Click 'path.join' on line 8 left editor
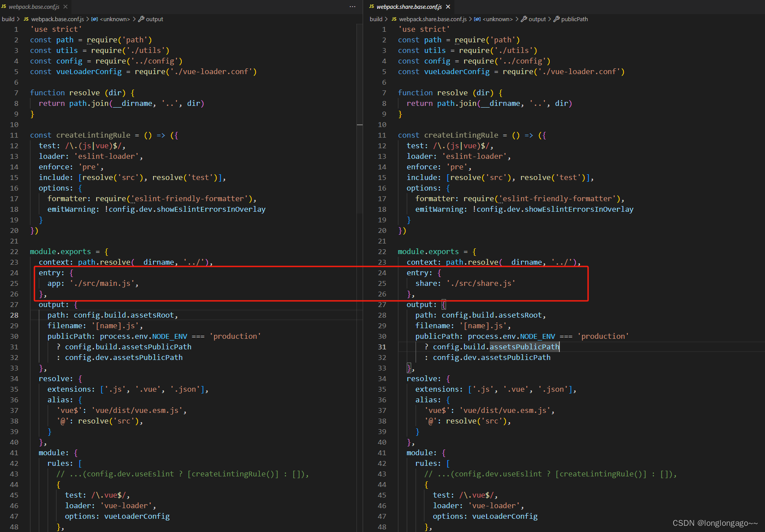Image resolution: width=765 pixels, height=532 pixels. tap(89, 103)
